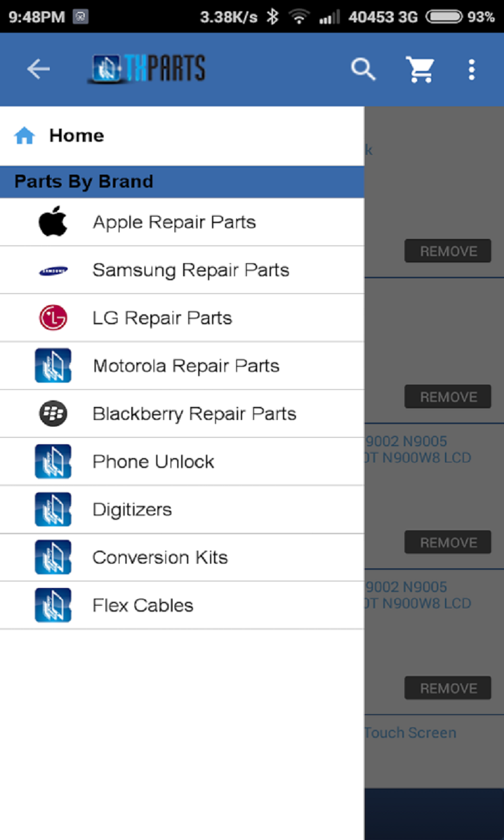Tap the THParts logo
The width and height of the screenshot is (504, 840).
coord(147,69)
